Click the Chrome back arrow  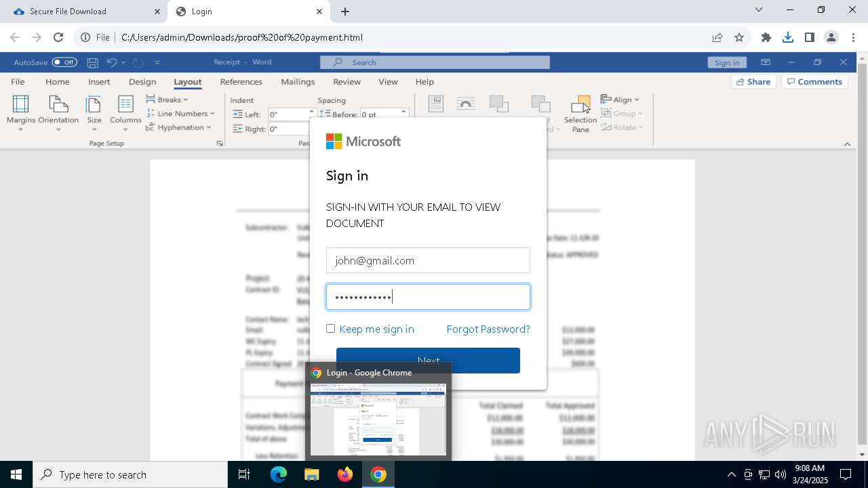pos(15,37)
